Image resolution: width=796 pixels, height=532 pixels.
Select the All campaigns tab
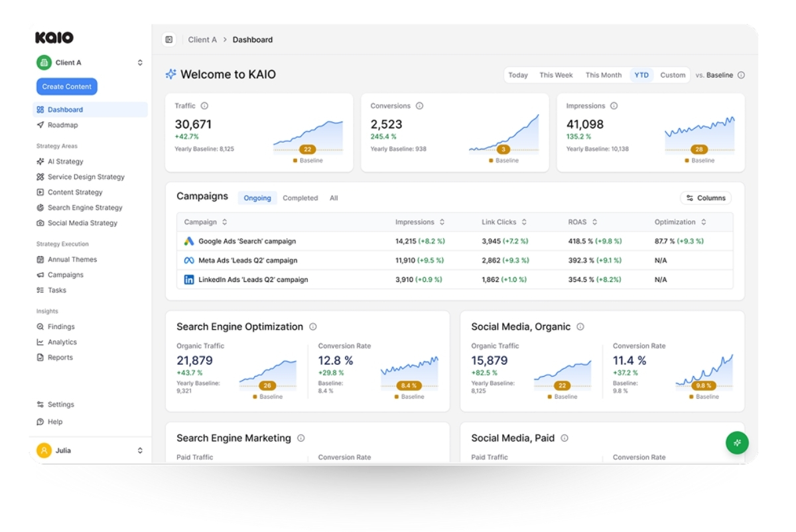[x=334, y=198]
